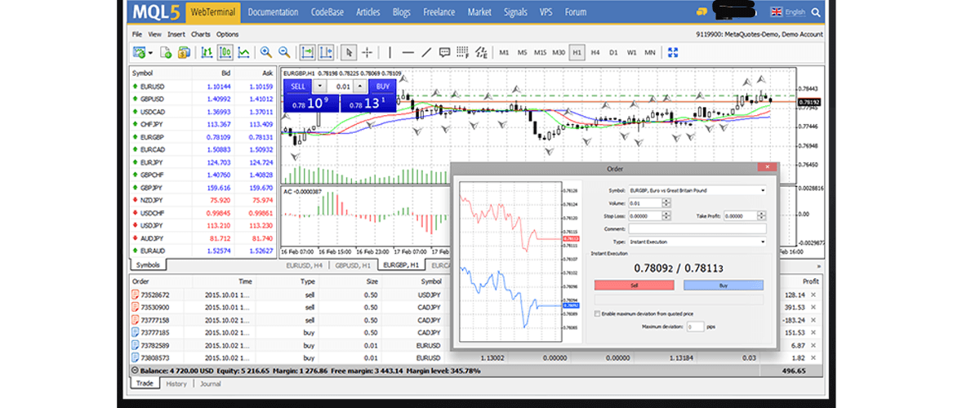
Task: Set timeframe to MN
Action: (650, 52)
